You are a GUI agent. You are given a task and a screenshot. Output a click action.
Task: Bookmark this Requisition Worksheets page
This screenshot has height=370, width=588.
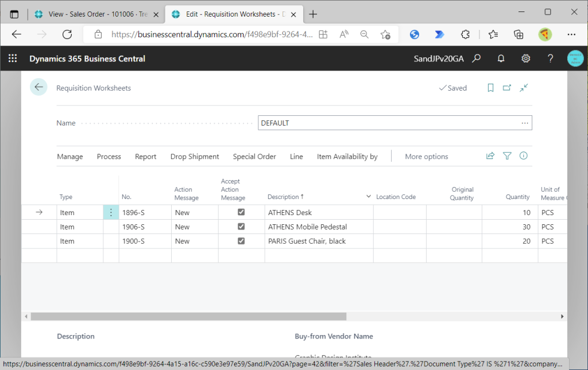tap(490, 88)
